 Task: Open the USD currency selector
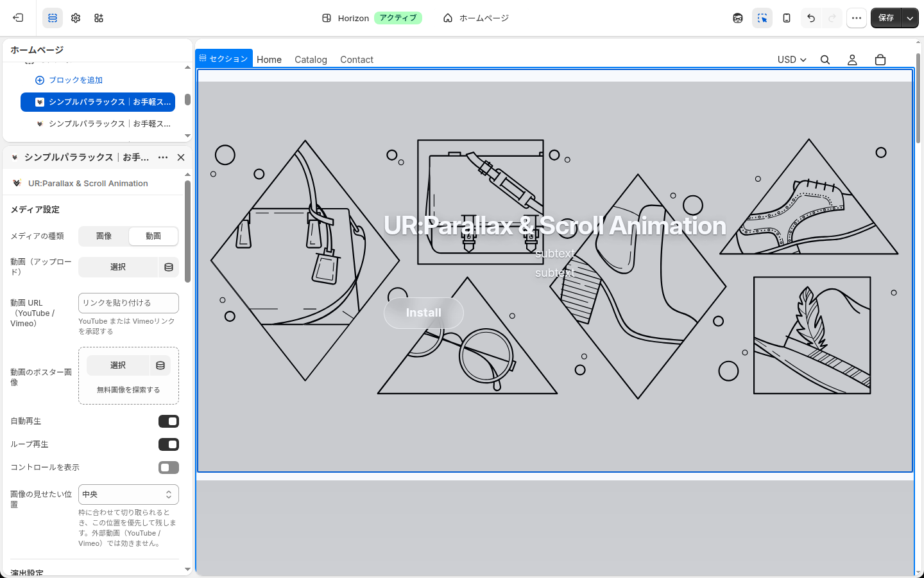[792, 60]
